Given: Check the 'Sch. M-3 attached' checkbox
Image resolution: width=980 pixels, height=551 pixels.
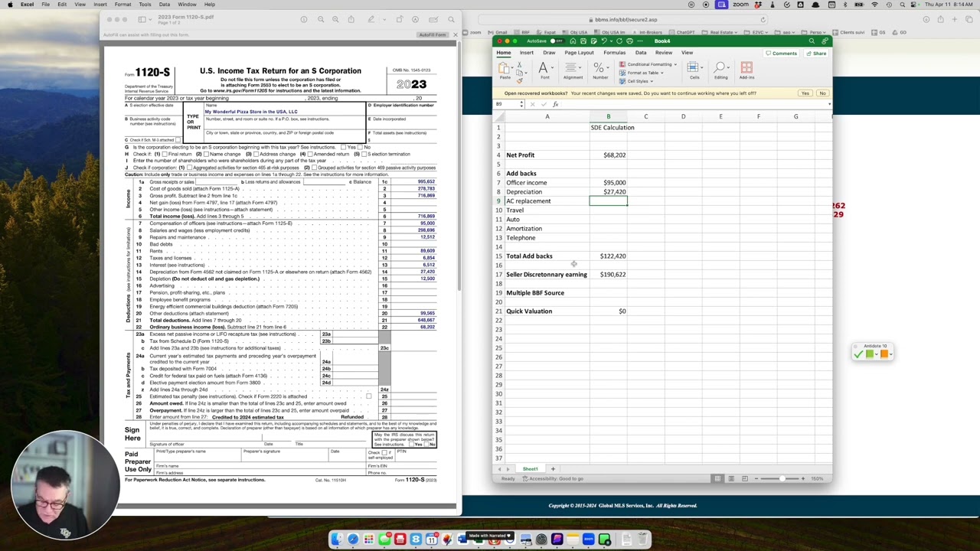Looking at the screenshot, I should click(x=179, y=140).
